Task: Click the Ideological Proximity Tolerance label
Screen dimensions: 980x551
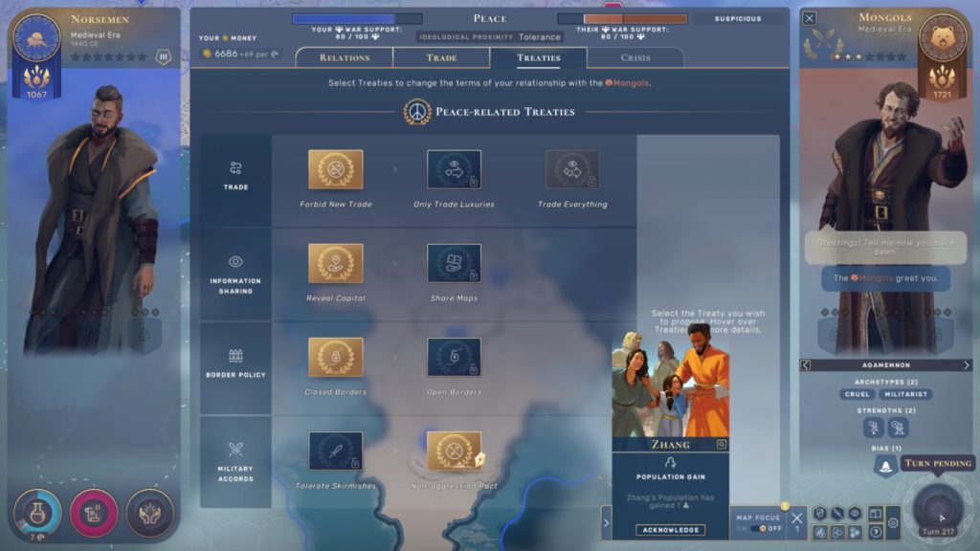Action: 490,37
